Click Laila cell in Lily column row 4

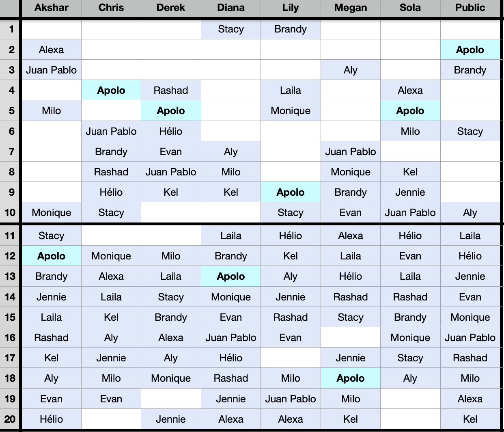[291, 90]
